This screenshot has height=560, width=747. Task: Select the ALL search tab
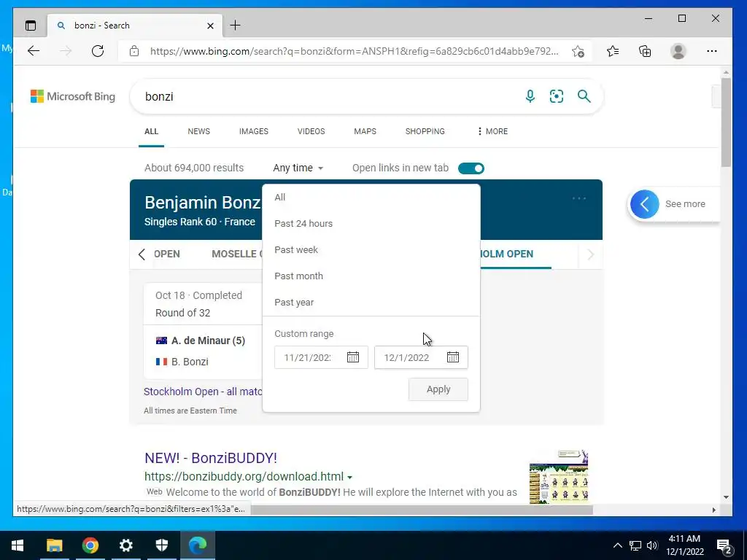[151, 131]
